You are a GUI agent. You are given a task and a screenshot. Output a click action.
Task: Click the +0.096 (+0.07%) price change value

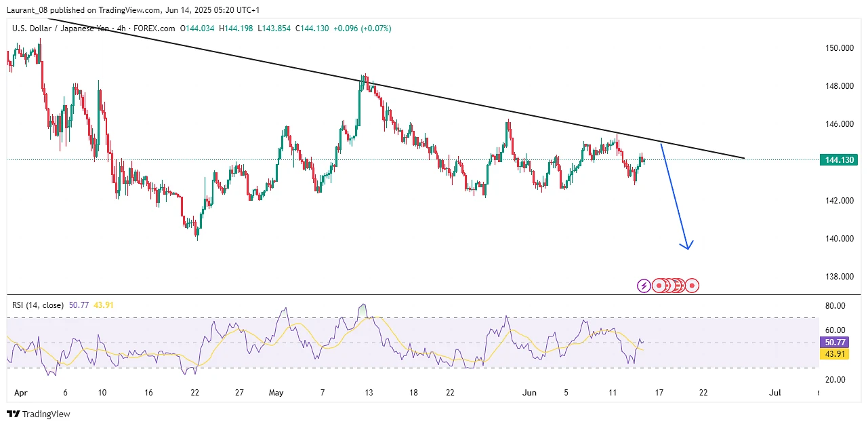362,28
